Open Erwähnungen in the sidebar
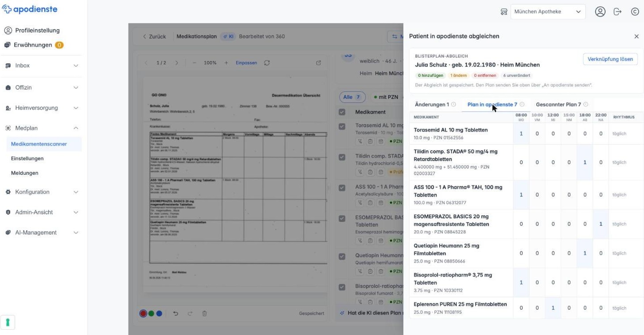Viewport: 644px width, 335px height. 34,45
